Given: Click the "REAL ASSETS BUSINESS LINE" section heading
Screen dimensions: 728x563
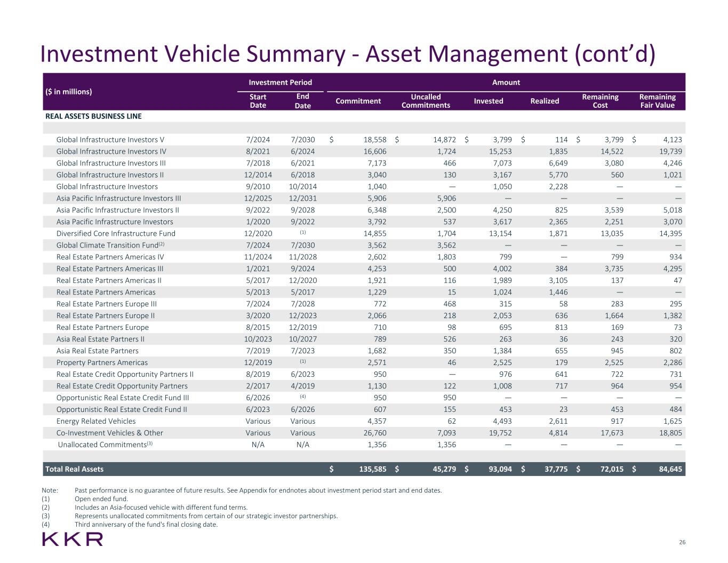Looking at the screenshot, I should (x=93, y=116).
